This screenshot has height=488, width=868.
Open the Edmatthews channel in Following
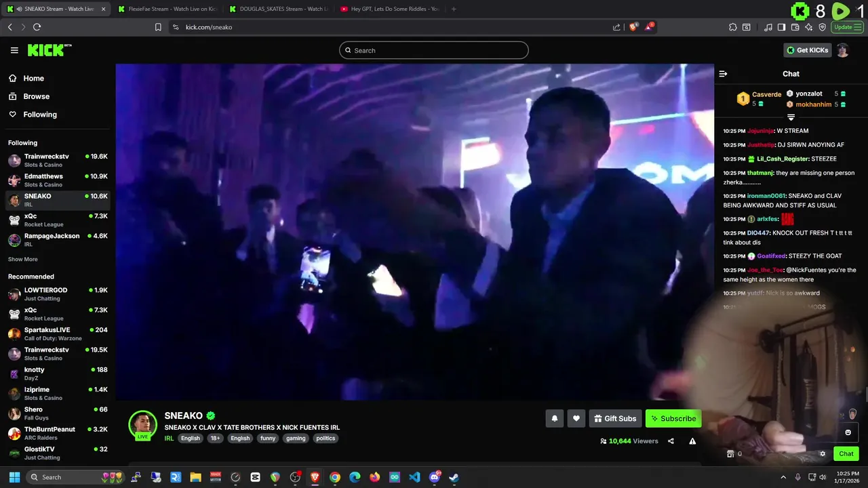(58, 180)
